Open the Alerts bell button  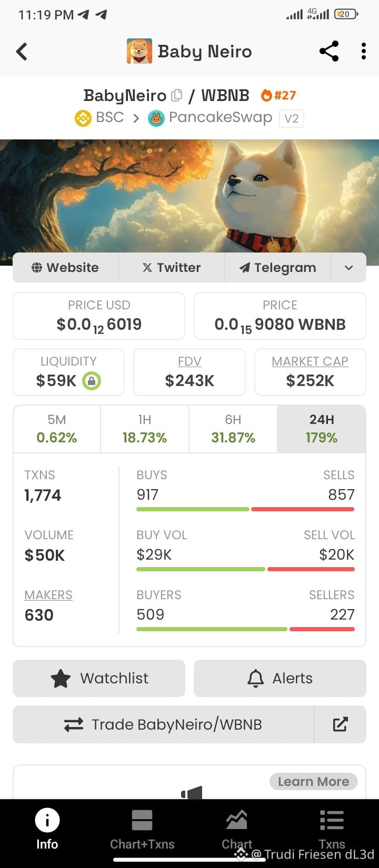click(x=280, y=678)
